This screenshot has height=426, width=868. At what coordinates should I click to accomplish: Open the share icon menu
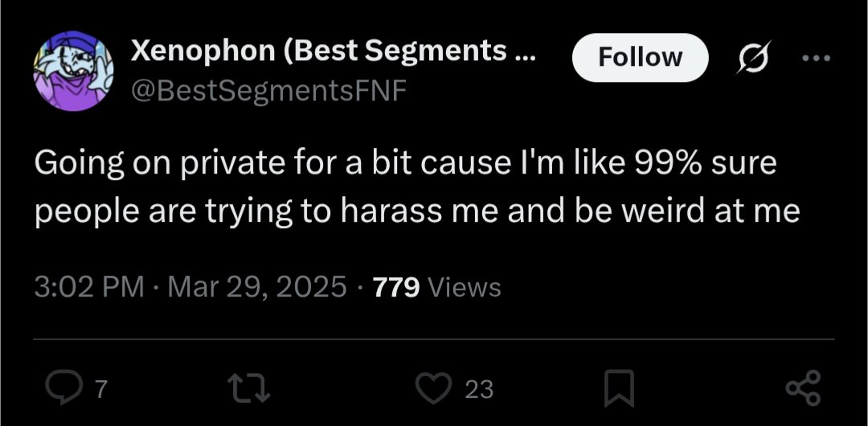point(804,389)
